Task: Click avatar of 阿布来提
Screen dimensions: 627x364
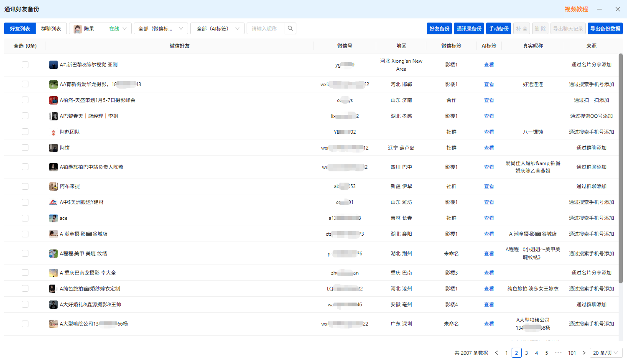Action: [x=54, y=186]
